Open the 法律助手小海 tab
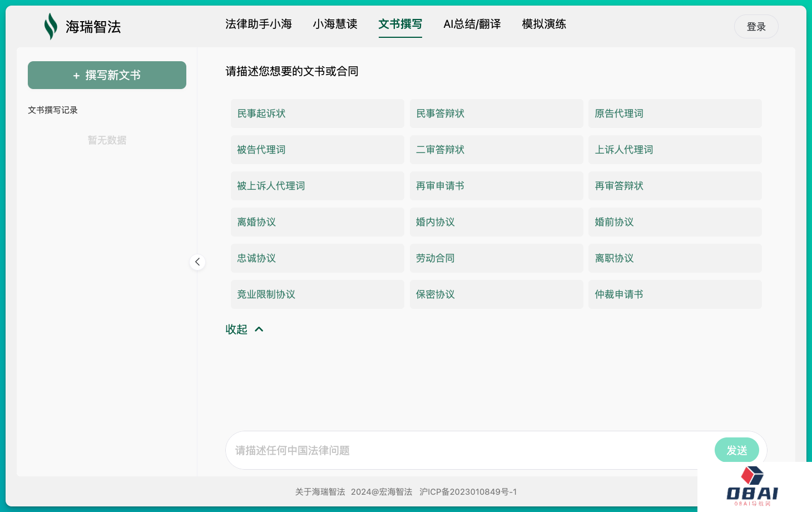The width and height of the screenshot is (812, 512). (258, 24)
